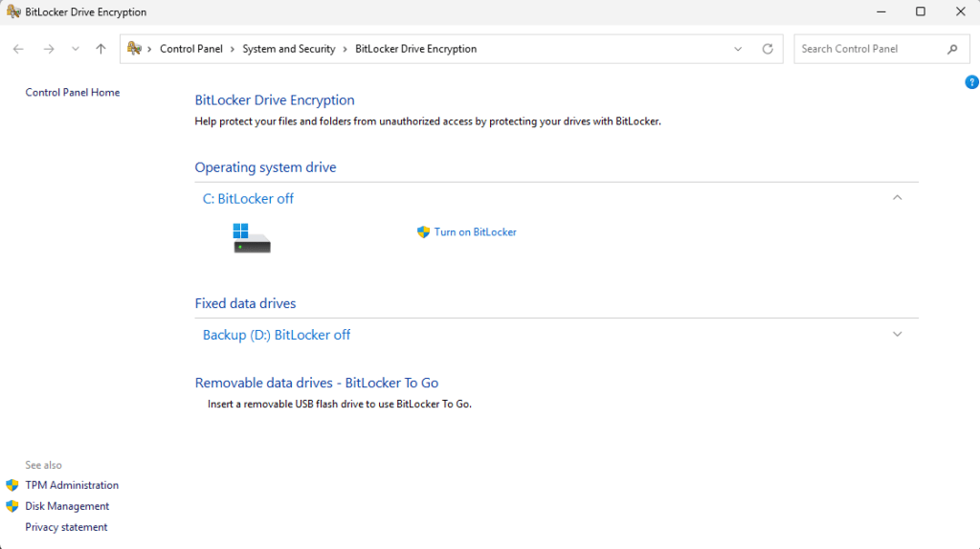Expand the chevron after System and Security breadcrumb
This screenshot has height=549, width=980.
click(x=345, y=49)
